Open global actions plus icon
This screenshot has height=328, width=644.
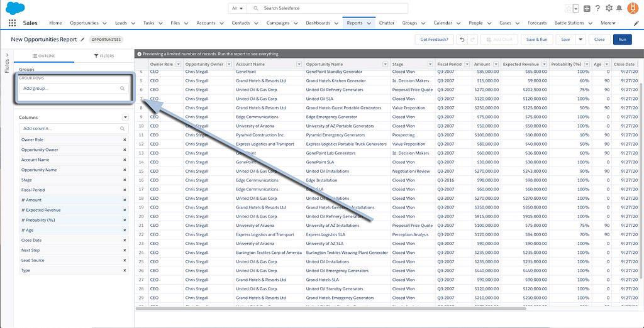coord(587,8)
